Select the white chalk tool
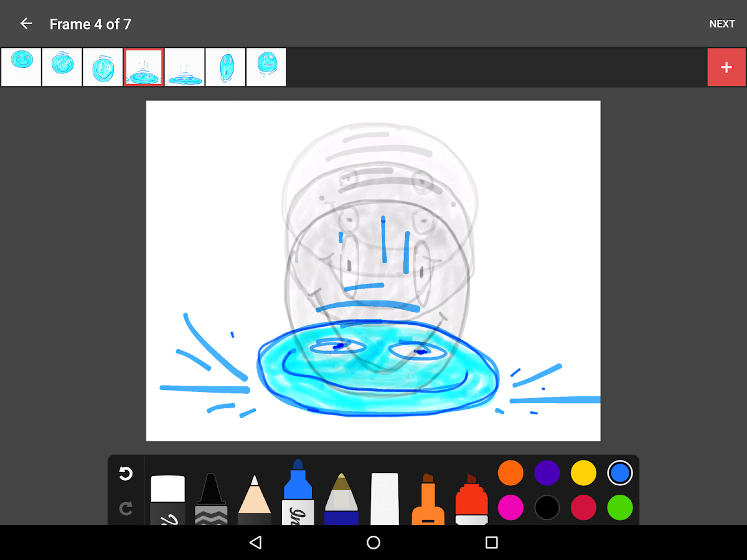 click(x=384, y=499)
